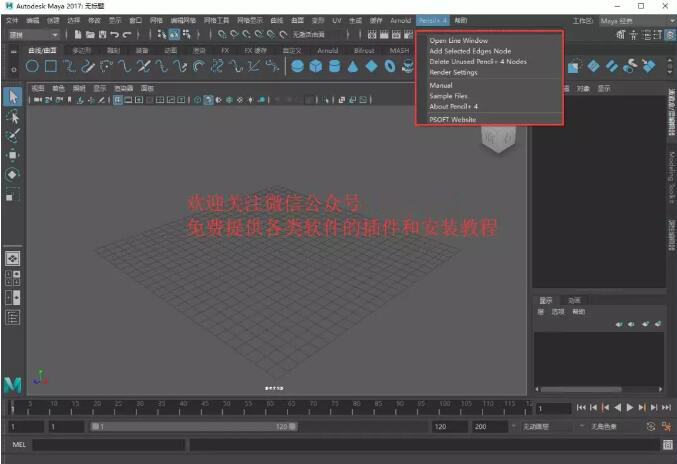Click the polygon cone shelf icon
This screenshot has width=677, height=464.
pos(352,66)
